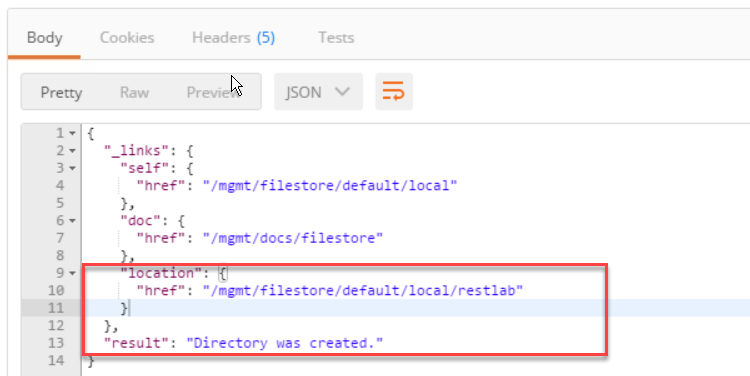This screenshot has height=376, width=750.
Task: Click line number 14 in the gutter
Action: coord(55,360)
